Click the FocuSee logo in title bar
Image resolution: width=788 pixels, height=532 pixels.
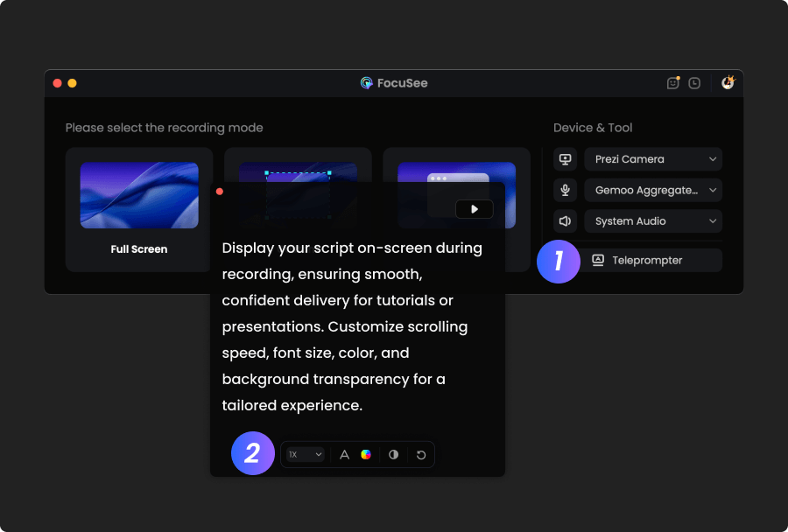367,83
